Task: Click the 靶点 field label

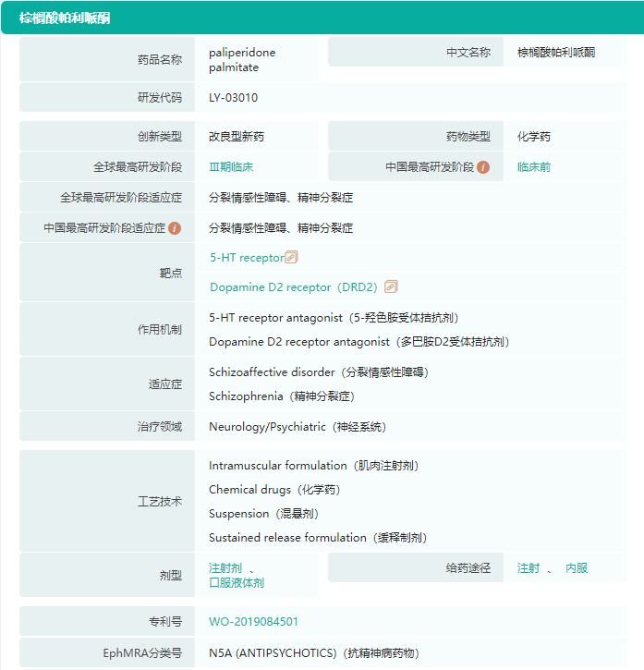Action: tap(171, 273)
